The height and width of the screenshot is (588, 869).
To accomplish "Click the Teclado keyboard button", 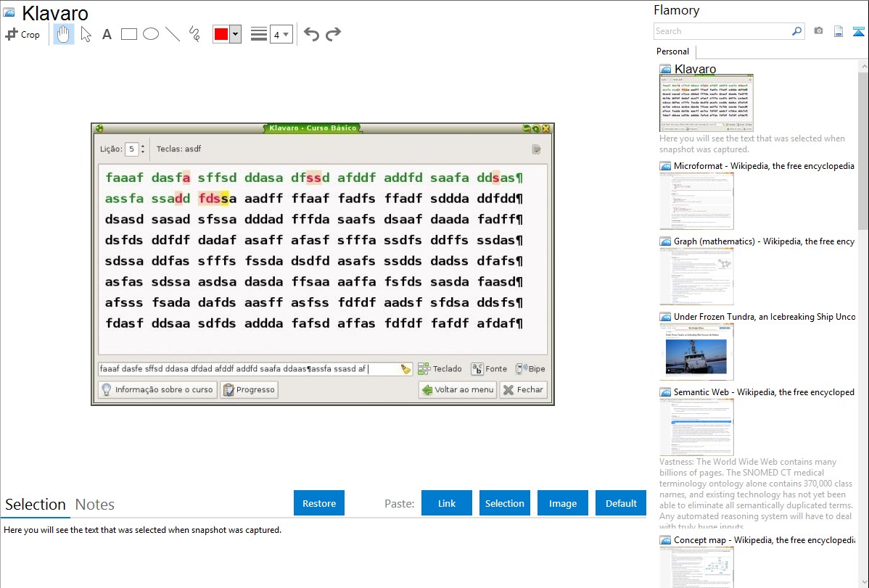I will (x=440, y=368).
